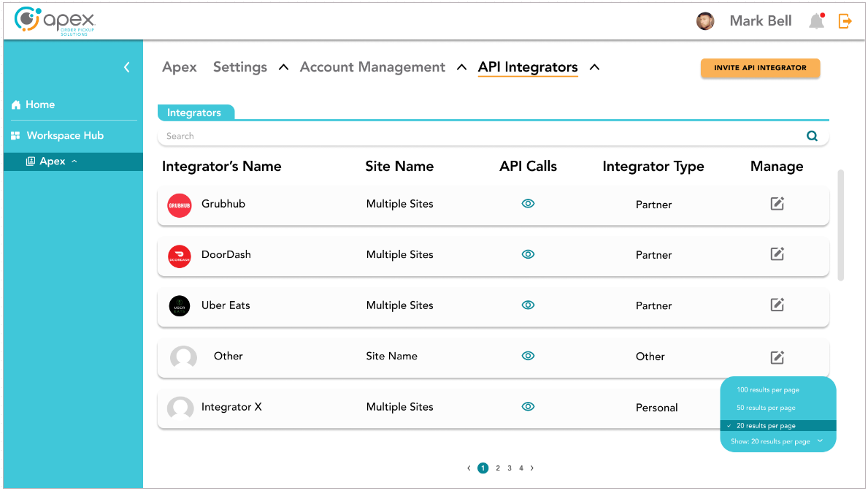Open the Integrators tab
The width and height of the screenshot is (868, 491).
pyautogui.click(x=194, y=113)
